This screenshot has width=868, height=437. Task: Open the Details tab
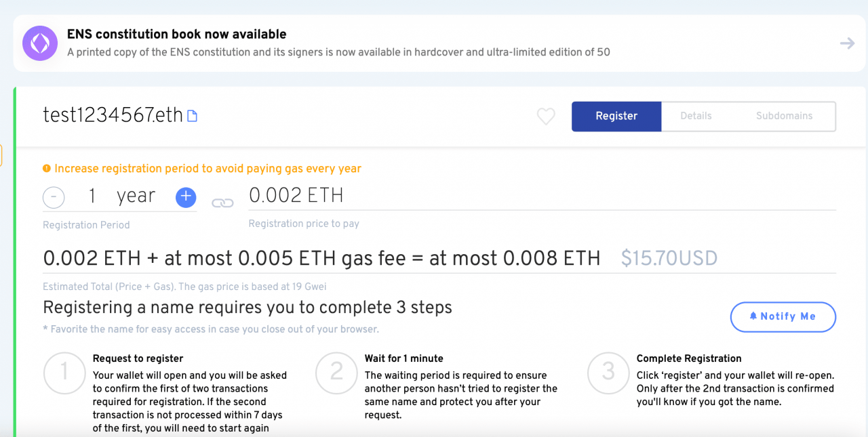(696, 116)
